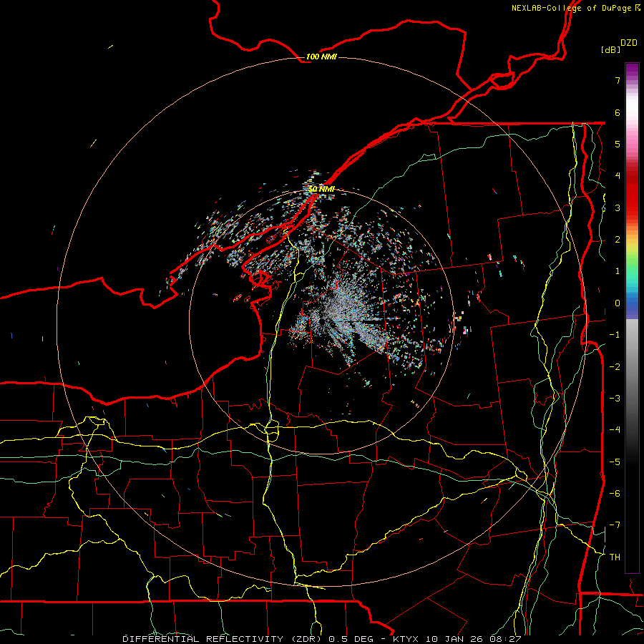The image size is (644, 644).
Task: Click the ZDR color scale bar
Action: [x=632, y=318]
